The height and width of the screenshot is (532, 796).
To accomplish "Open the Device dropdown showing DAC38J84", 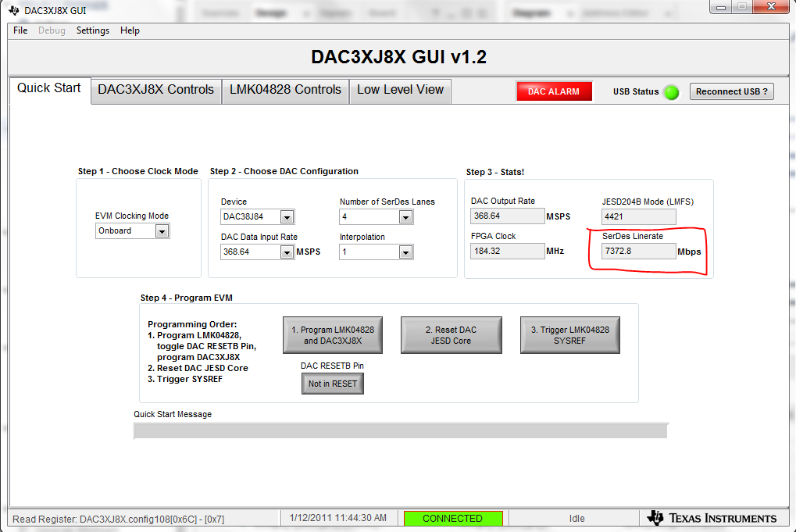I will point(257,216).
